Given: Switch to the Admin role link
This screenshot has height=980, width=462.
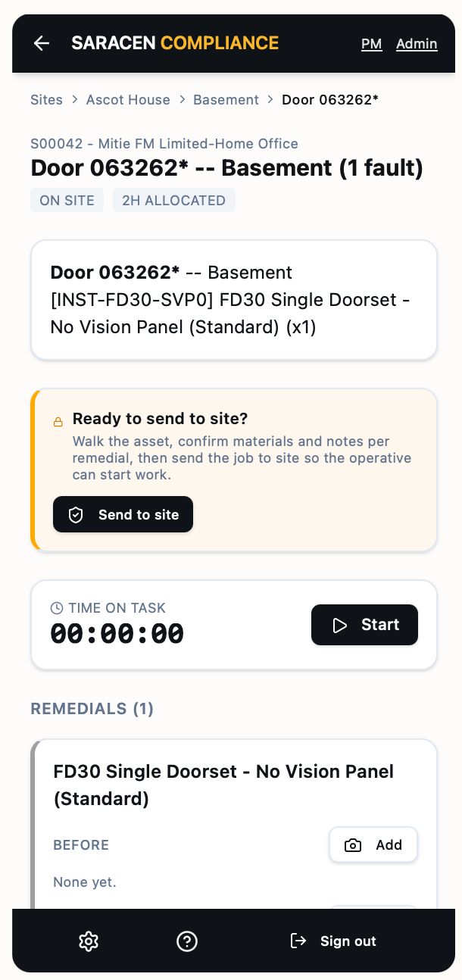Looking at the screenshot, I should (417, 44).
